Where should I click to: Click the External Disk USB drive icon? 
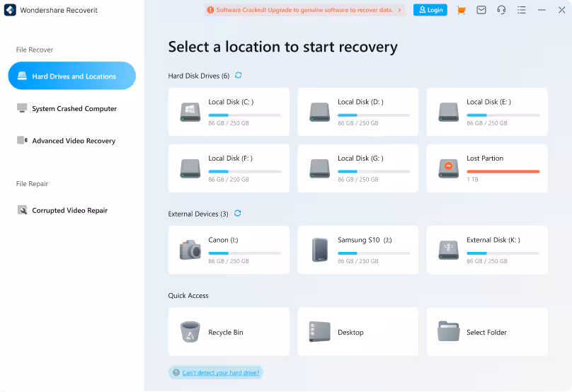click(448, 250)
